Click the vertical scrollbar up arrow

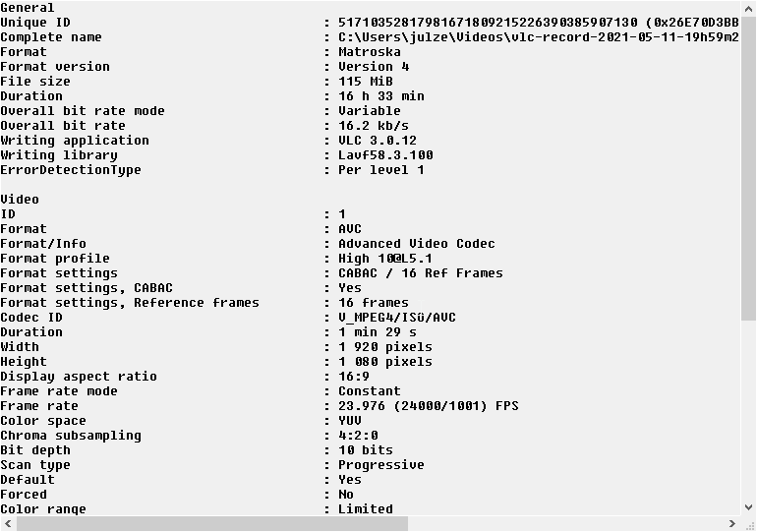[748, 8]
